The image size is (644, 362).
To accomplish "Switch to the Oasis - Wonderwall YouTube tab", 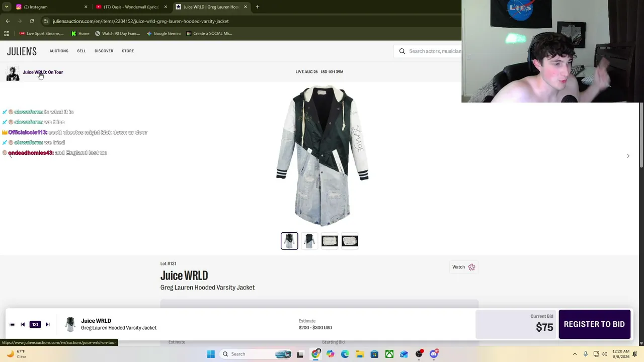I will 131,7.
